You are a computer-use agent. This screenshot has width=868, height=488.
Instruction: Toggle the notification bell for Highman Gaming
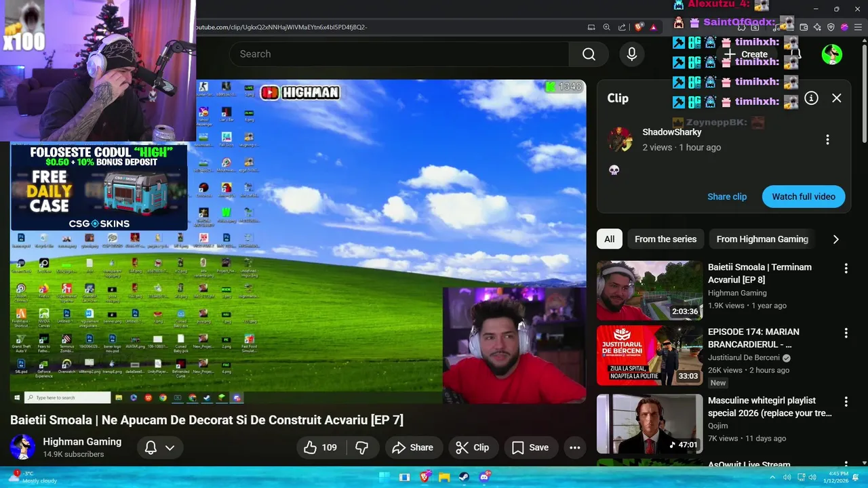(151, 447)
